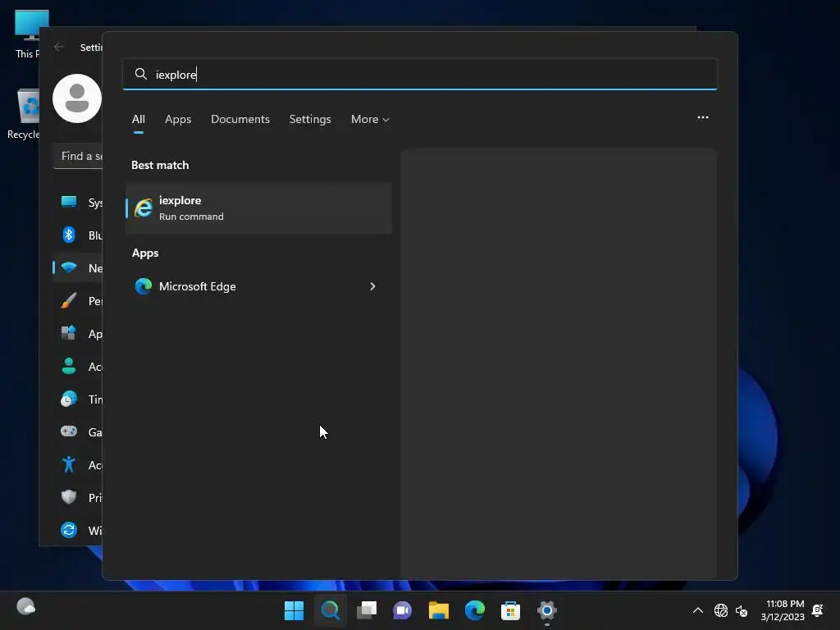Select Time & language in Settings sidebar

coord(79,399)
